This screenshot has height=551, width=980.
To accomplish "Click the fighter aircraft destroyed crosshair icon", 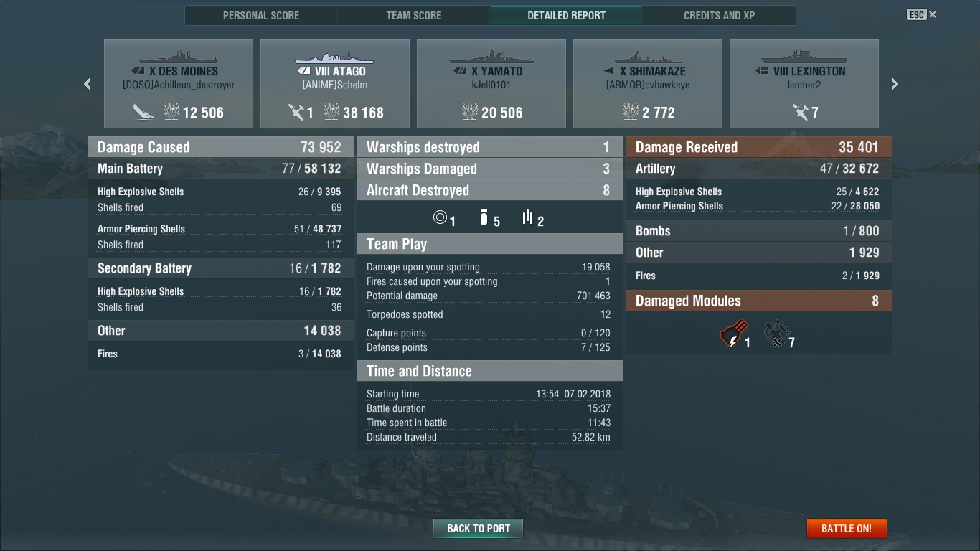I will (x=440, y=217).
